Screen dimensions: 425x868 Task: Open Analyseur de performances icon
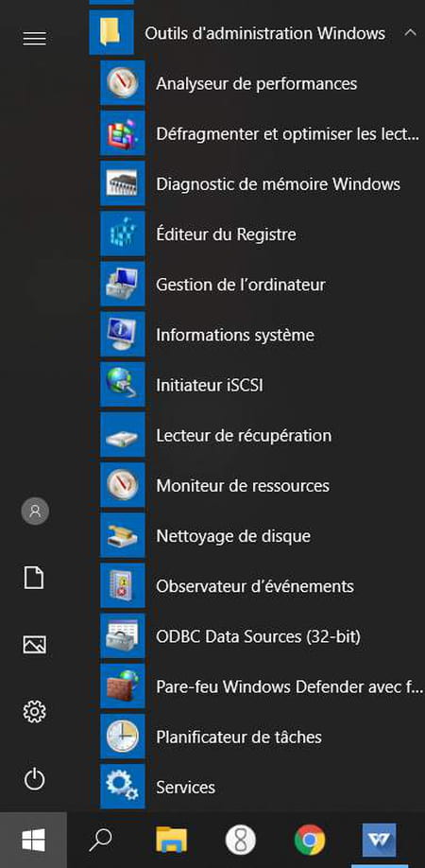point(122,83)
